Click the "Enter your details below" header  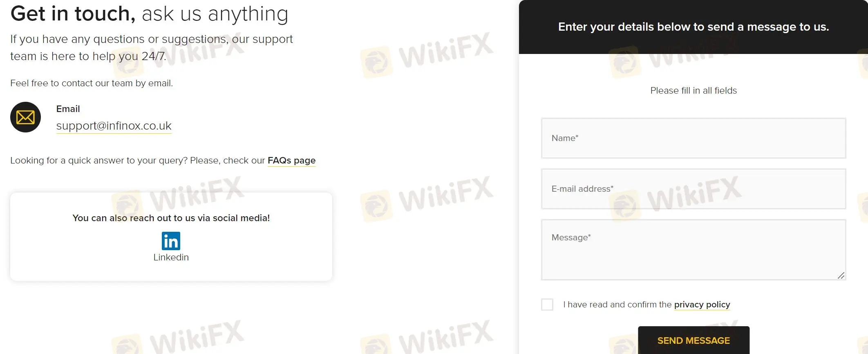point(694,27)
